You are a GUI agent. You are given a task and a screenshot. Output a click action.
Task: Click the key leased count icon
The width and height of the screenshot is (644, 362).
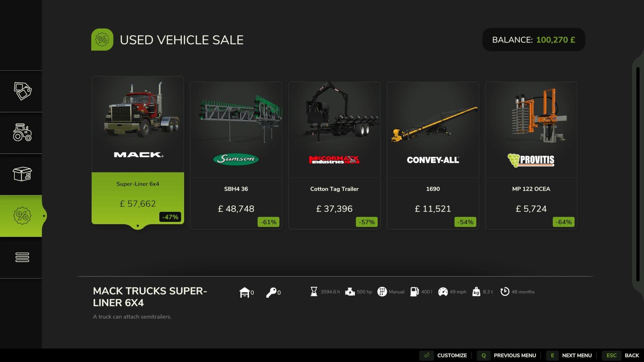271,292
